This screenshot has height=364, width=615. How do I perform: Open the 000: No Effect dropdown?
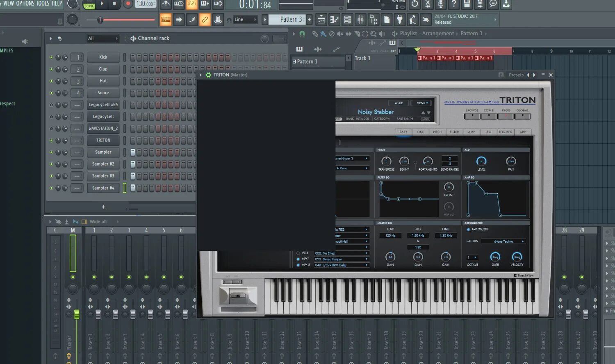click(342, 253)
